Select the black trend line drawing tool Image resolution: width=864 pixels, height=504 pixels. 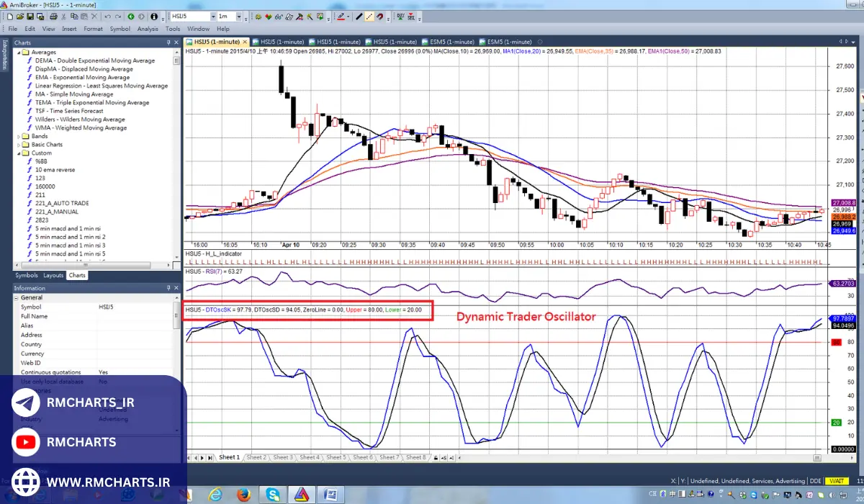point(359,16)
